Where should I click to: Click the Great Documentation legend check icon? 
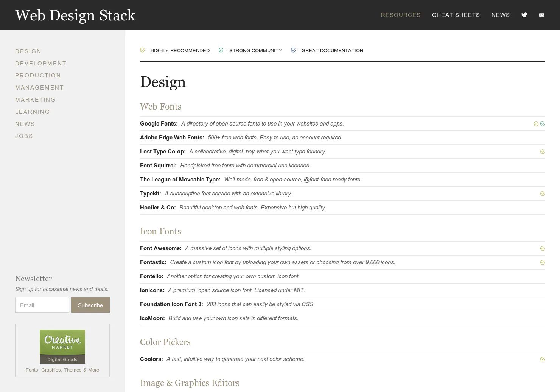[293, 50]
